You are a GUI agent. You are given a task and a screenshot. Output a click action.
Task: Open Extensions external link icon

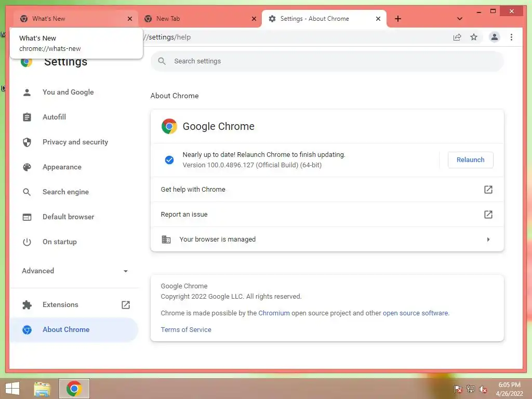click(126, 304)
